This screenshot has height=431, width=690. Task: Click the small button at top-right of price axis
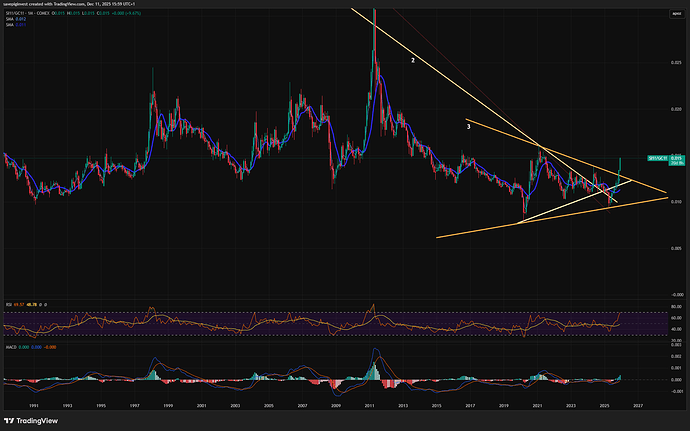pyautogui.click(x=676, y=15)
